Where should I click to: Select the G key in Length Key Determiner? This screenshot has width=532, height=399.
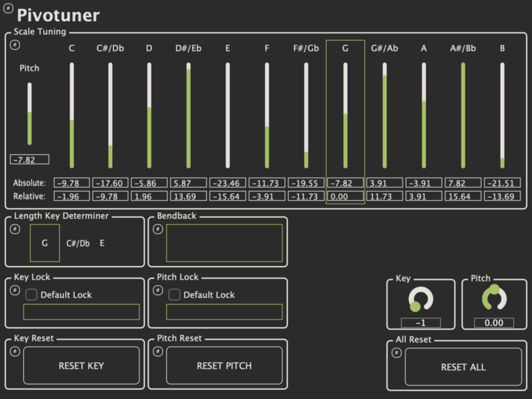[45, 243]
